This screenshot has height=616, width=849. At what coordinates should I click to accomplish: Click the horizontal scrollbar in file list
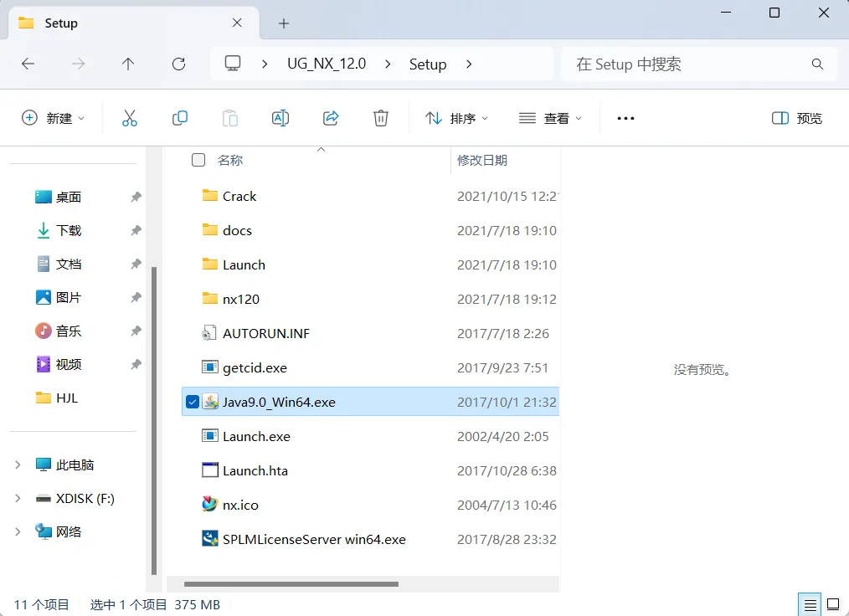(291, 584)
